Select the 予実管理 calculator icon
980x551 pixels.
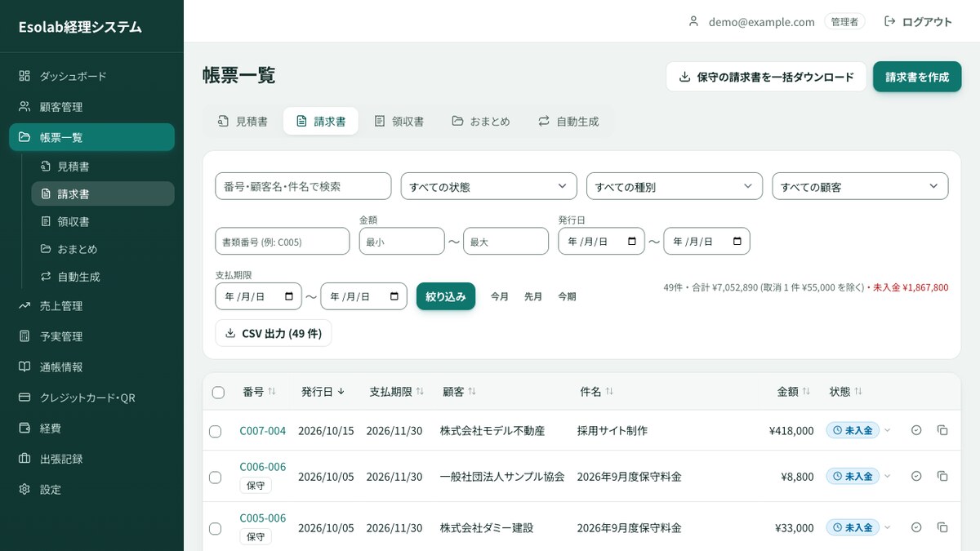tap(24, 336)
